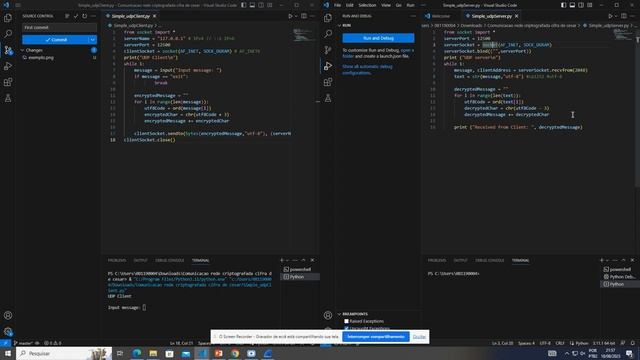Open Manage gear in left window activity bar
This screenshot has height=360, width=640.
[8, 331]
